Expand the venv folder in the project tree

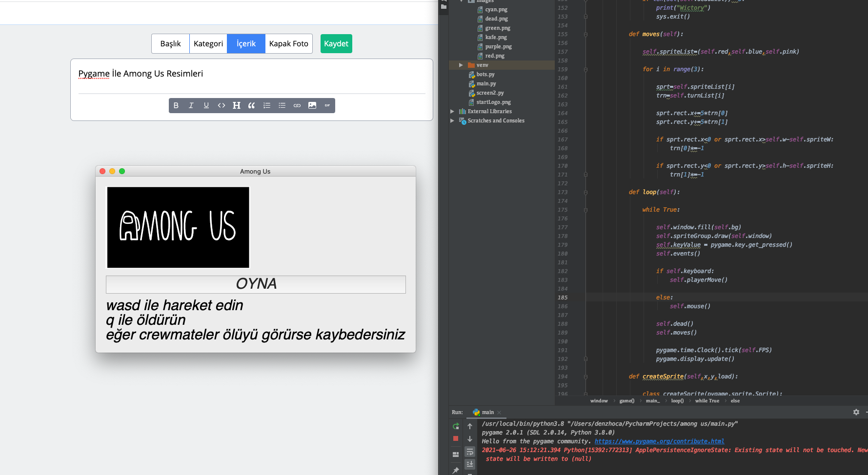[x=461, y=65]
